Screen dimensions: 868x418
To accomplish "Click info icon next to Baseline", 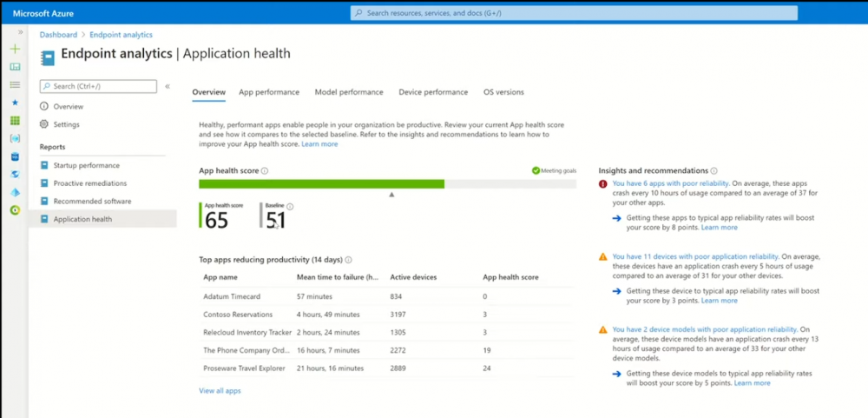I will 290,207.
